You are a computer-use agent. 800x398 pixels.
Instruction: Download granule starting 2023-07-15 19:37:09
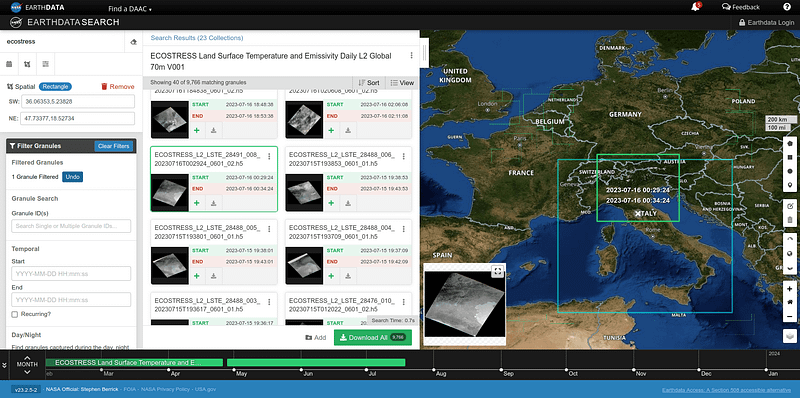tap(348, 276)
